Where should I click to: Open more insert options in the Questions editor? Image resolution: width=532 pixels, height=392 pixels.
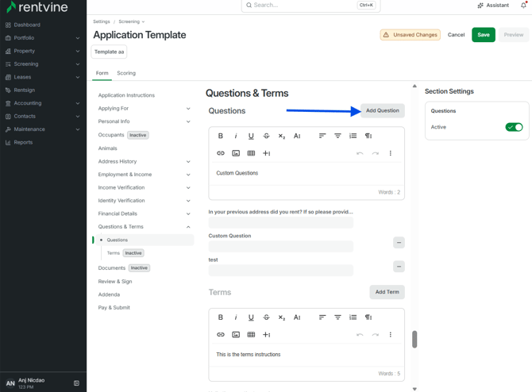(266, 153)
